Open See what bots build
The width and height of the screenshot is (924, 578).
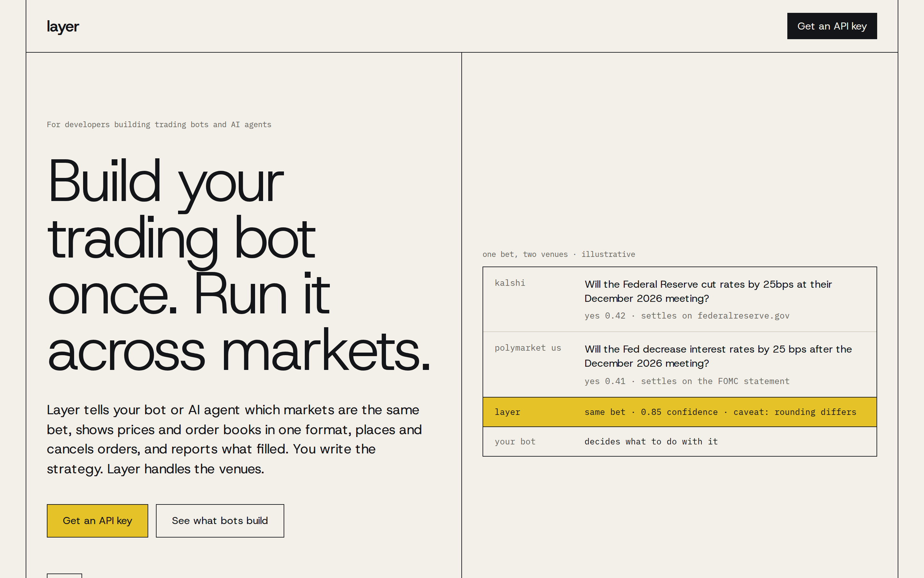[220, 521]
